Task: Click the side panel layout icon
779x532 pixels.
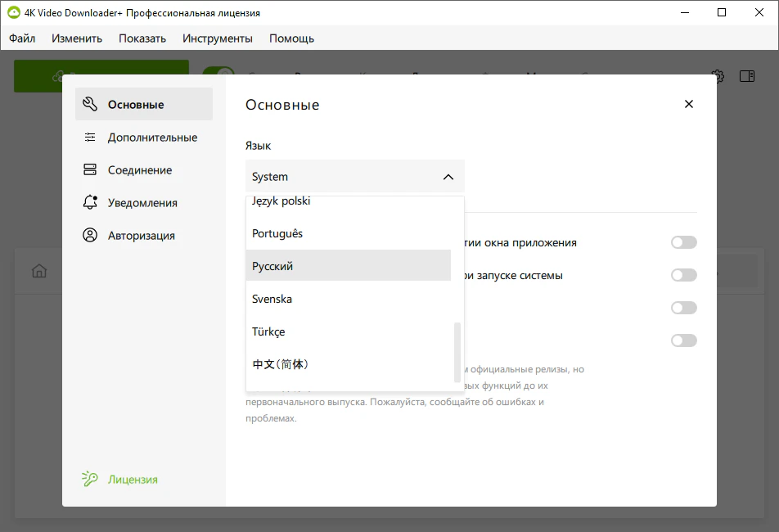Action: 746,76
